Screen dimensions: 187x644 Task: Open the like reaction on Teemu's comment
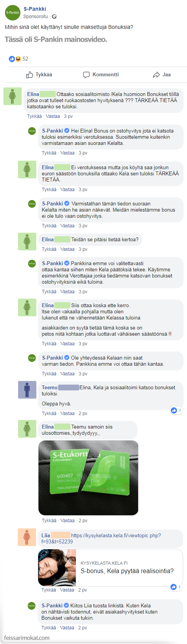pos(176,410)
